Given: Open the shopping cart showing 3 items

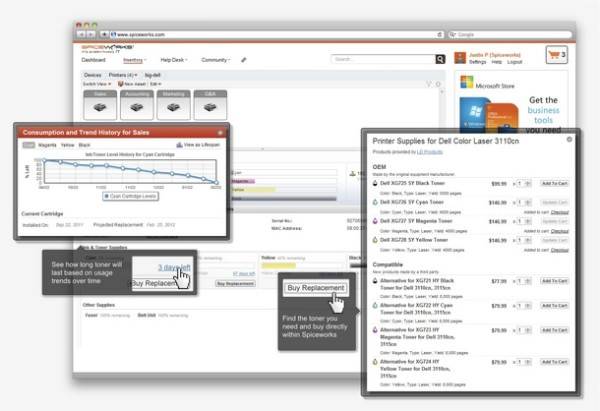Looking at the screenshot, I should (556, 55).
